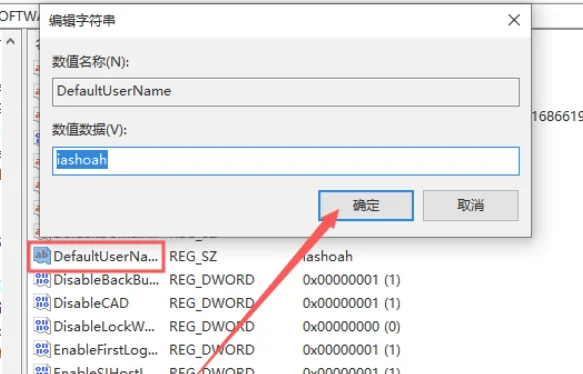Select the DisableCAD DWORD icon
The height and width of the screenshot is (374, 583).
pos(42,303)
